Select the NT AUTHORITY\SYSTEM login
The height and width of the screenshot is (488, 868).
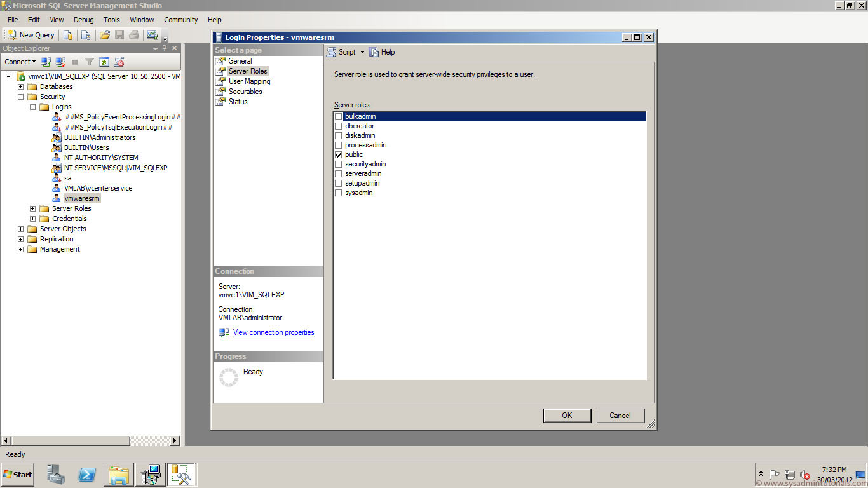click(x=101, y=158)
